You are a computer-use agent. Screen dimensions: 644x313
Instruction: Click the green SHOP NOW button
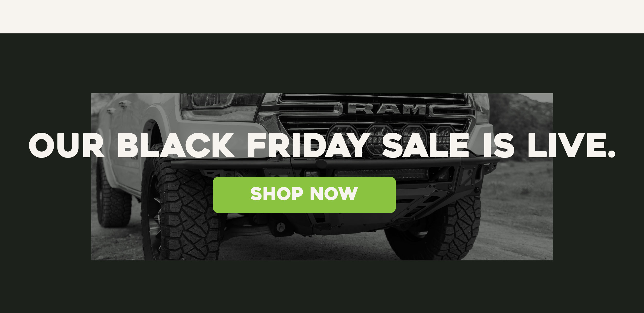point(304,195)
